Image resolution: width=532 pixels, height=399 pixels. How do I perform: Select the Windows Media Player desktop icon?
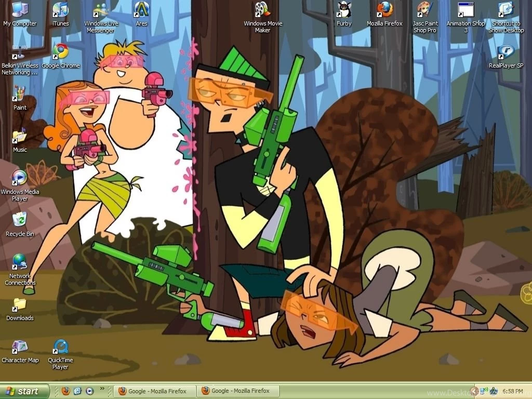click(20, 186)
